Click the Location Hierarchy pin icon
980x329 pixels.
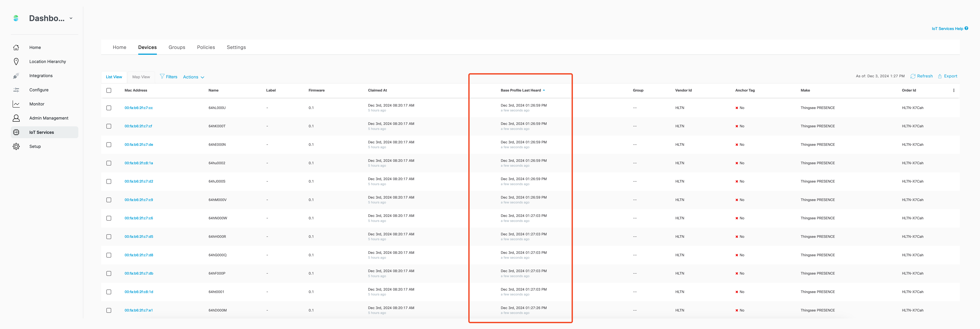coord(16,61)
